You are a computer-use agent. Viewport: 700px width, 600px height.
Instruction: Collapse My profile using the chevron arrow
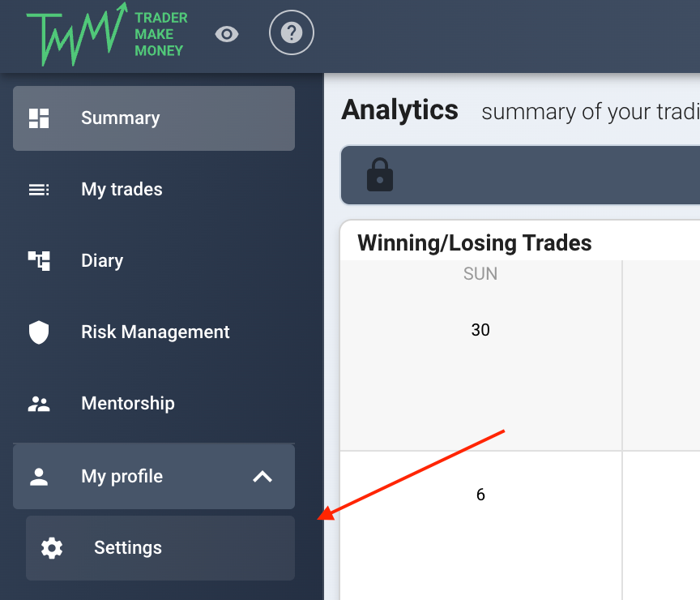pyautogui.click(x=262, y=477)
